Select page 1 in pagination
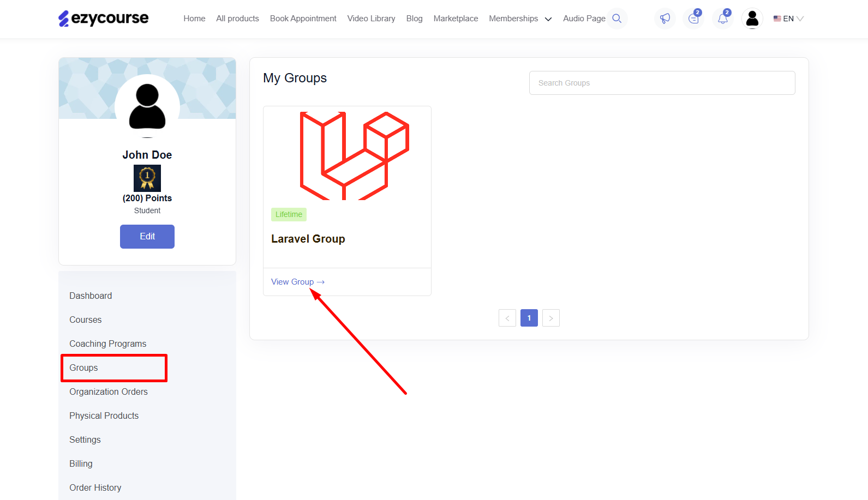868x500 pixels. pyautogui.click(x=529, y=318)
